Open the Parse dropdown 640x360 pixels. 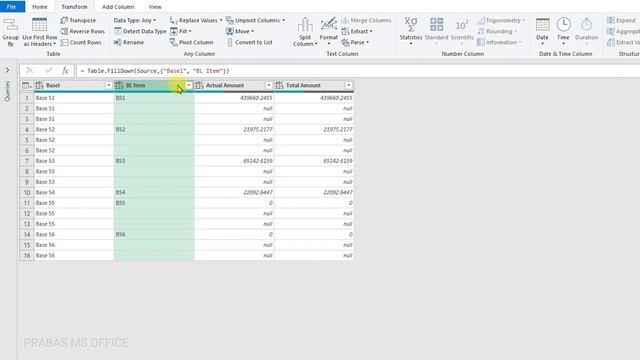355,42
